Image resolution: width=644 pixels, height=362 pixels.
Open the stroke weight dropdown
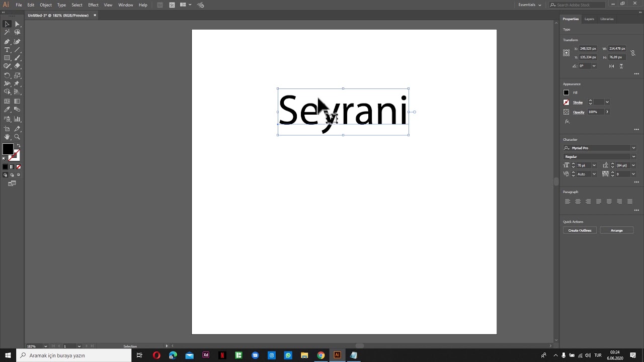(x=607, y=102)
